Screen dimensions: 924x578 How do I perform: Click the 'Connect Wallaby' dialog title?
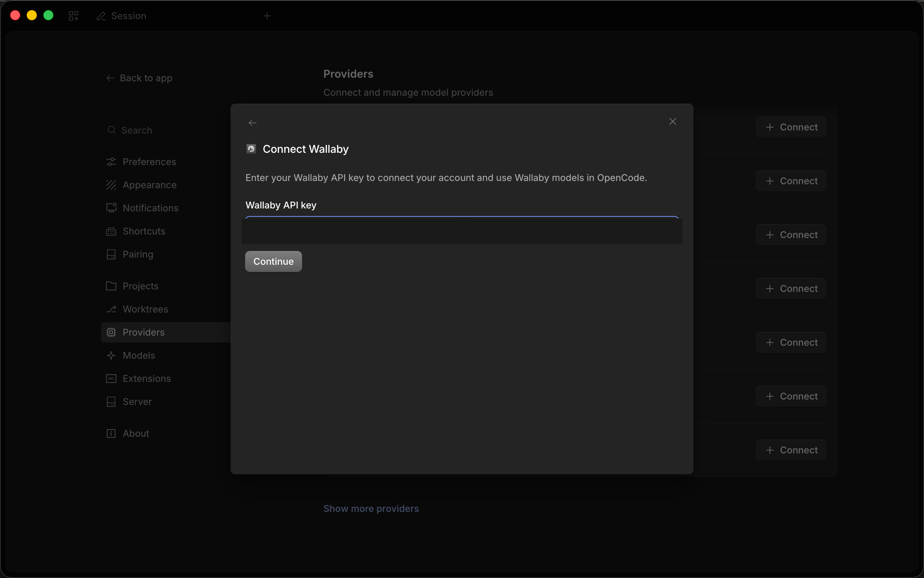tap(305, 149)
